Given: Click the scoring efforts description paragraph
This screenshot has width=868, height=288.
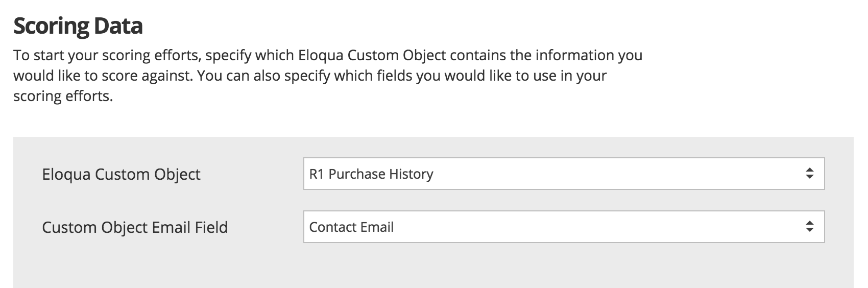Looking at the screenshot, I should [327, 76].
